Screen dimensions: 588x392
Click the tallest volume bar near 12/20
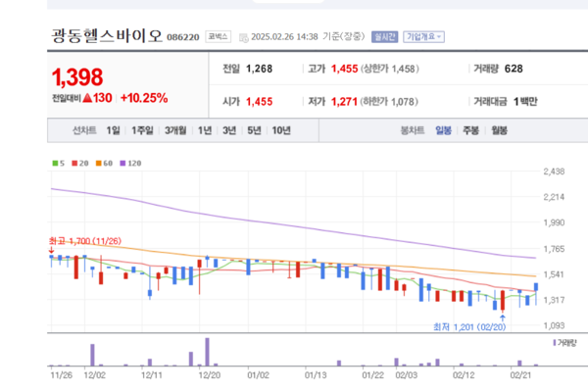click(x=208, y=352)
